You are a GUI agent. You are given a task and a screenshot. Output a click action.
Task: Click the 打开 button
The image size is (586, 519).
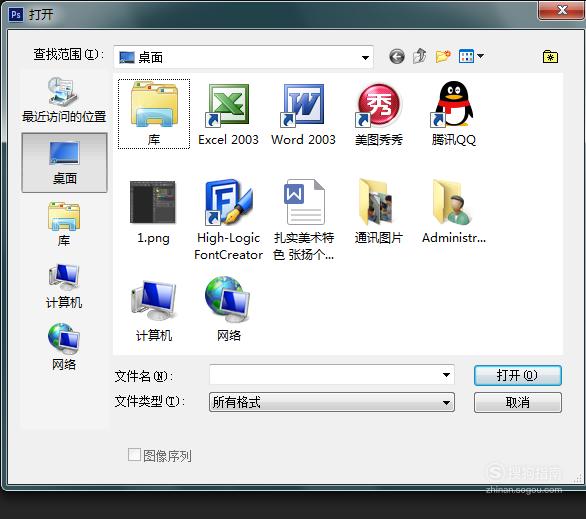click(x=518, y=375)
